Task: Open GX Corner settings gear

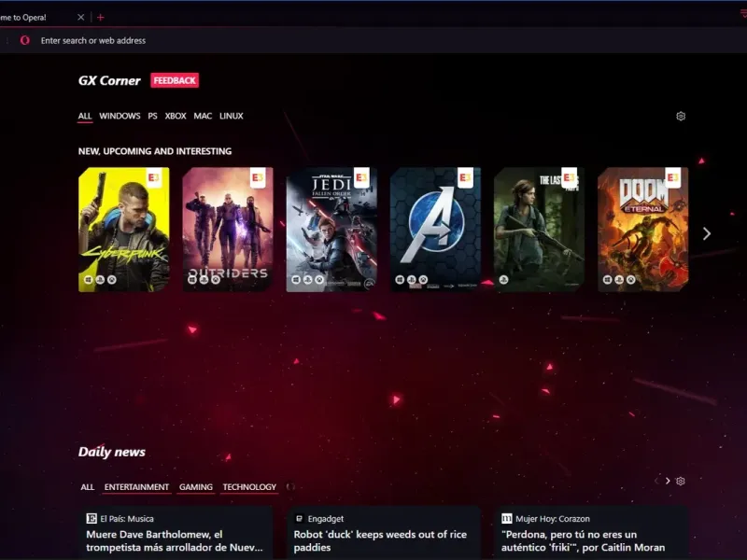Action: [x=681, y=116]
